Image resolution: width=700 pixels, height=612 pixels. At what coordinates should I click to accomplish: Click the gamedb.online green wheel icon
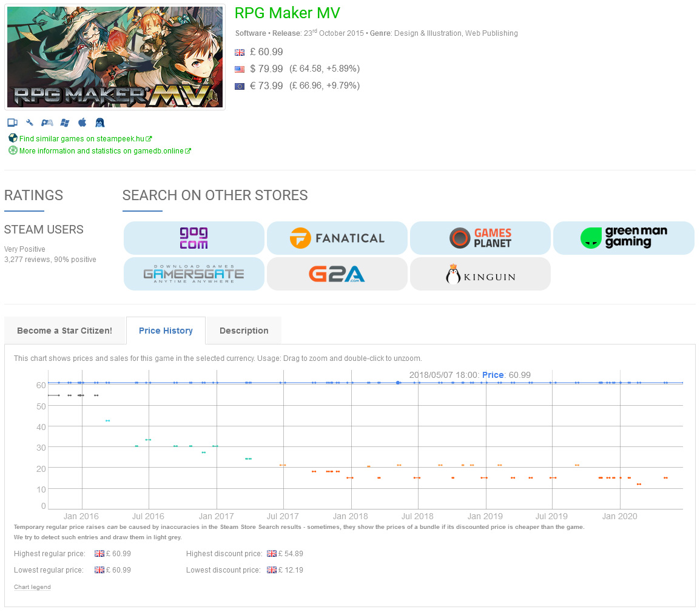(13, 150)
